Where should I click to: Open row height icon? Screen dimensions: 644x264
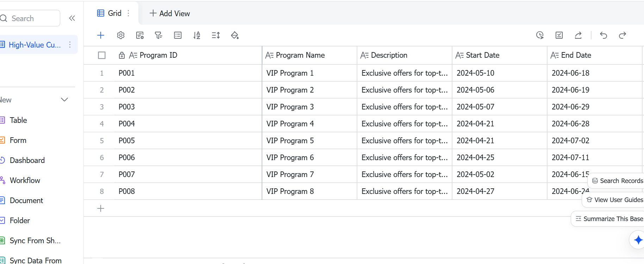click(216, 35)
